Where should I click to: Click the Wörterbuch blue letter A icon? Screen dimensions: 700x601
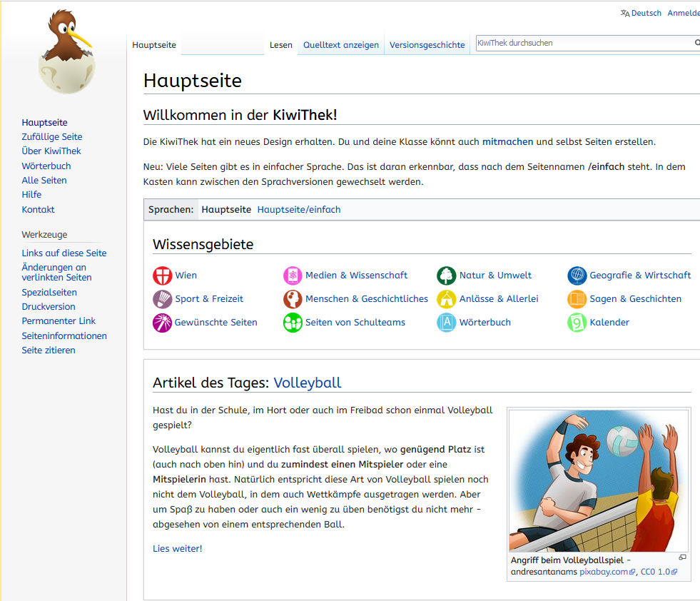point(446,323)
